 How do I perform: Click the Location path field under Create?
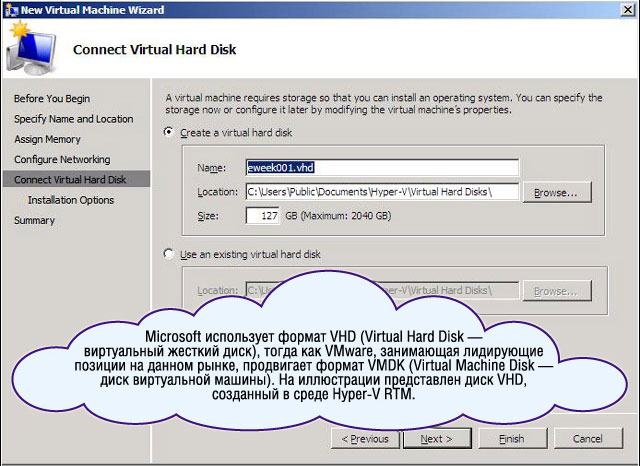[x=382, y=191]
